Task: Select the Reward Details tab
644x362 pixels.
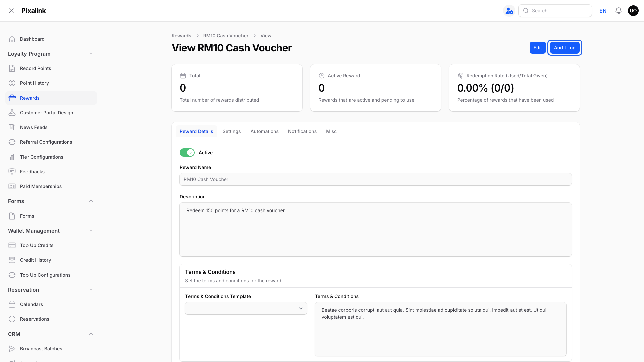Action: pyautogui.click(x=197, y=131)
